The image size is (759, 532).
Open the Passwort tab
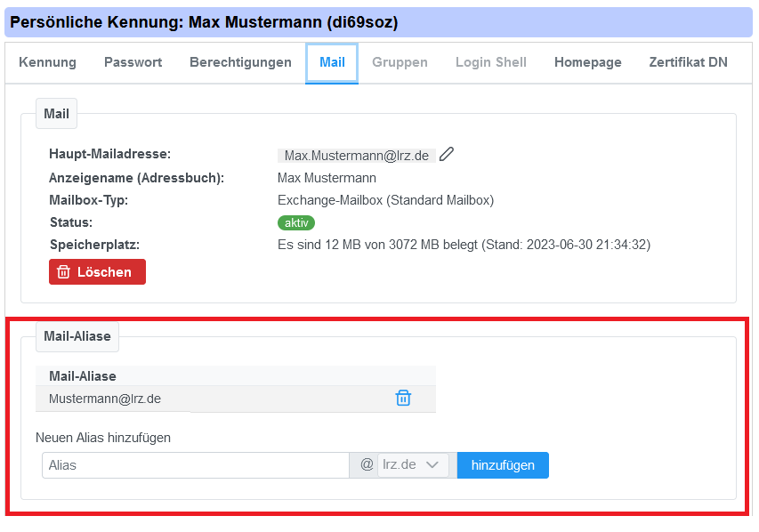tap(133, 62)
